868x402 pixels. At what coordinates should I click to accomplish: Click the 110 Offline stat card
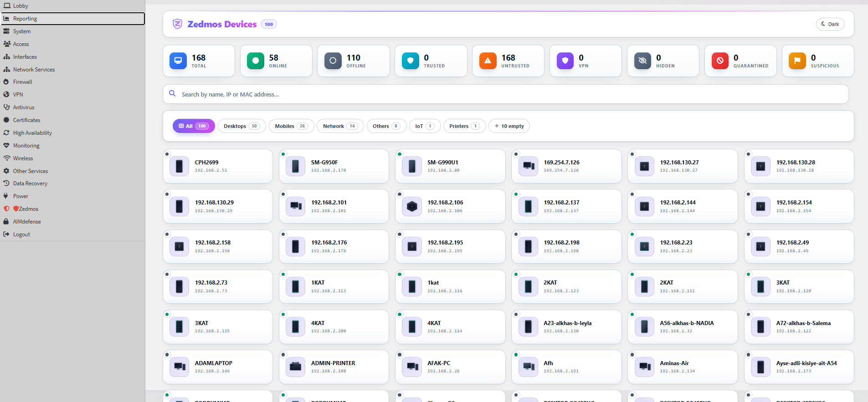354,61
